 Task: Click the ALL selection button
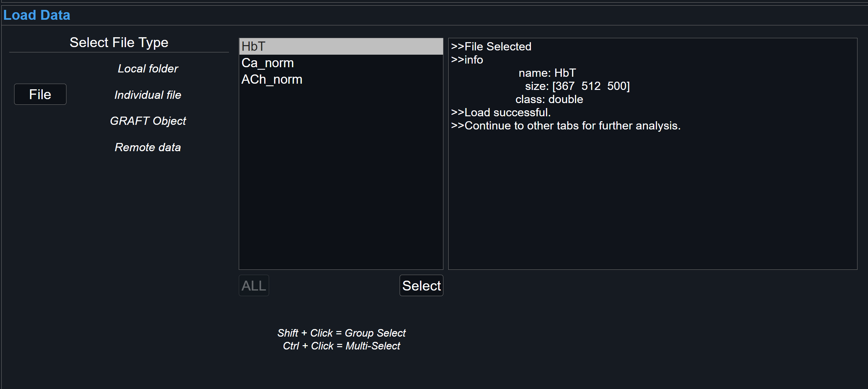[254, 285]
